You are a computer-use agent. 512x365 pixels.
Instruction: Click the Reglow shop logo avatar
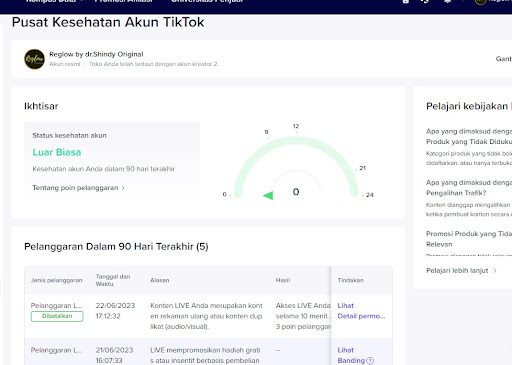point(34,59)
